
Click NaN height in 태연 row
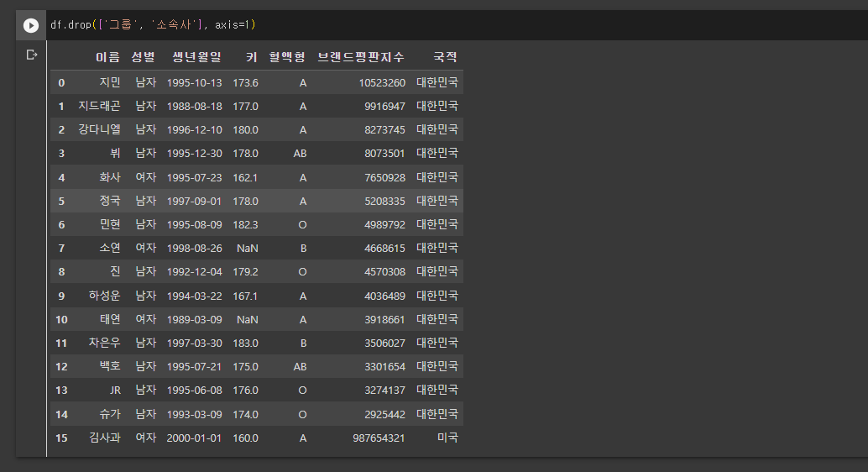pyautogui.click(x=248, y=319)
